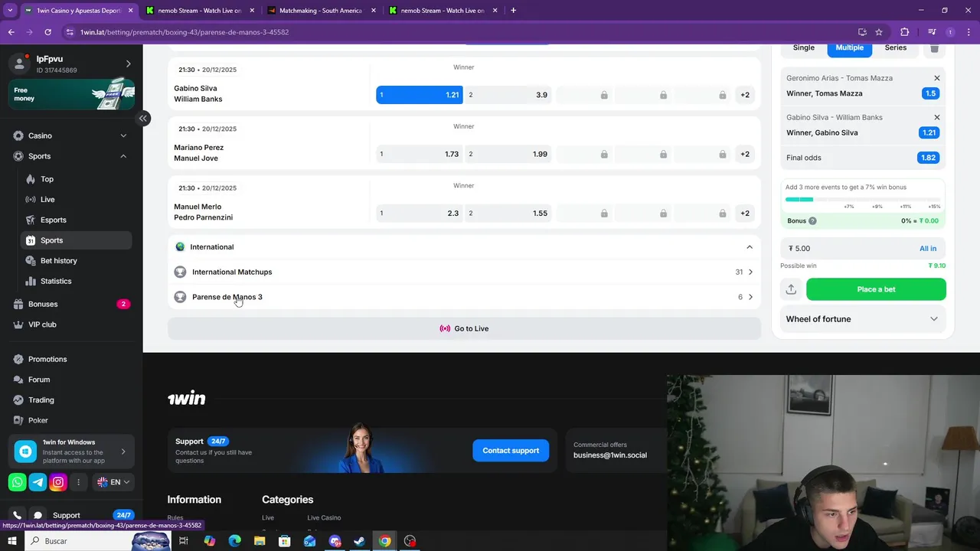Show +2 markets for Gabino Silva match
This screenshot has width=980, height=551.
pyautogui.click(x=745, y=95)
